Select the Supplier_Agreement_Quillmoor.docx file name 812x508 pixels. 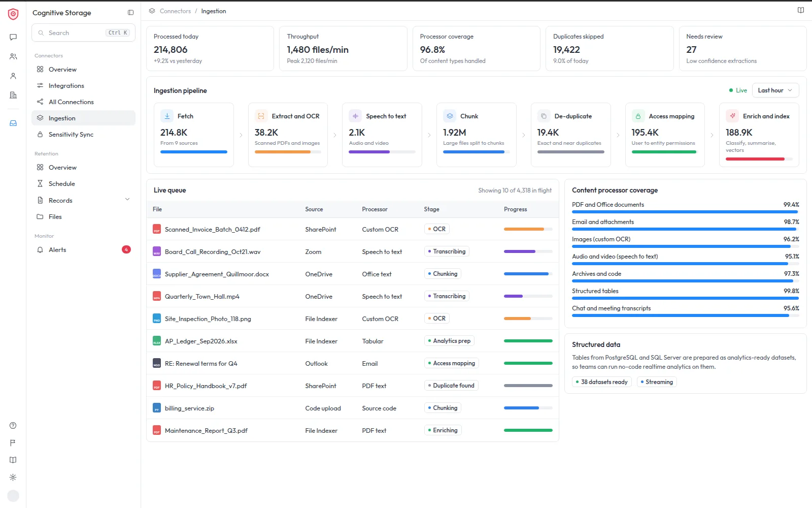coord(217,274)
